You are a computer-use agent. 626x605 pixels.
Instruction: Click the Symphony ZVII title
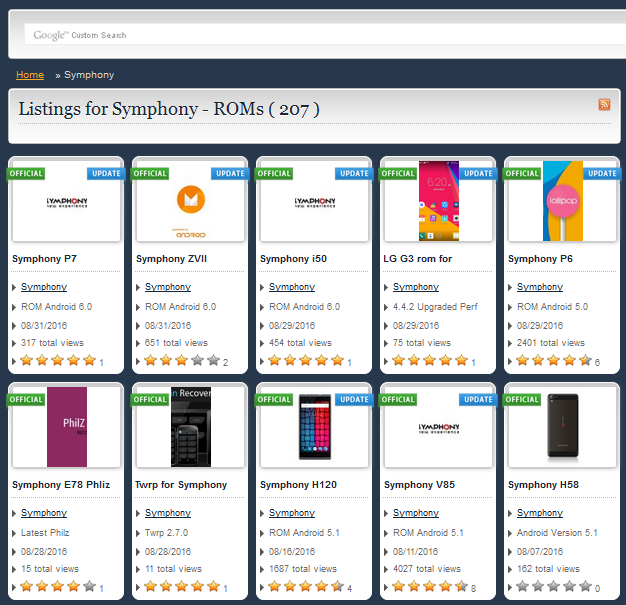(x=171, y=259)
